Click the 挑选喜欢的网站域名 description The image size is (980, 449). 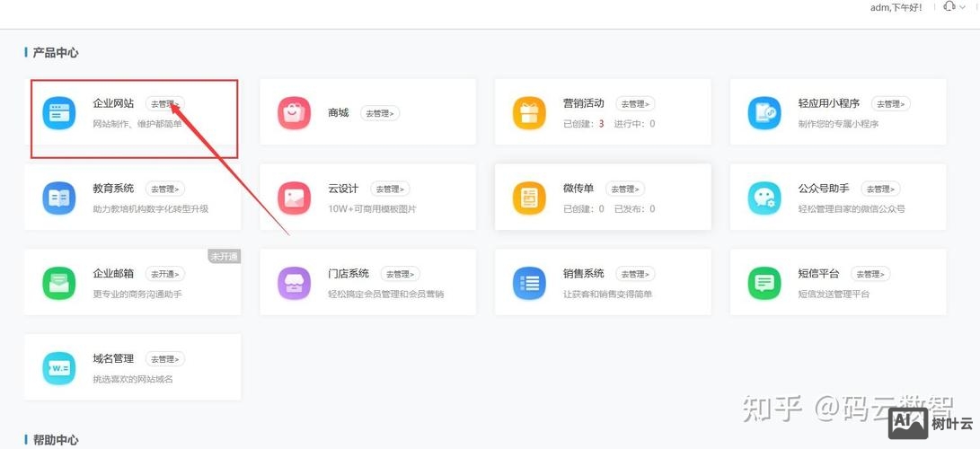pyautogui.click(x=133, y=379)
